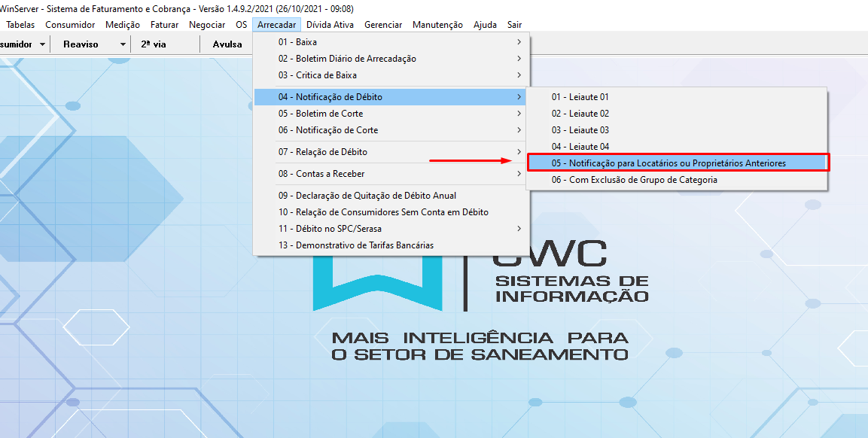Expand 03 - Crítica de Baixa submenu
The height and width of the screenshot is (438, 868).
(391, 75)
